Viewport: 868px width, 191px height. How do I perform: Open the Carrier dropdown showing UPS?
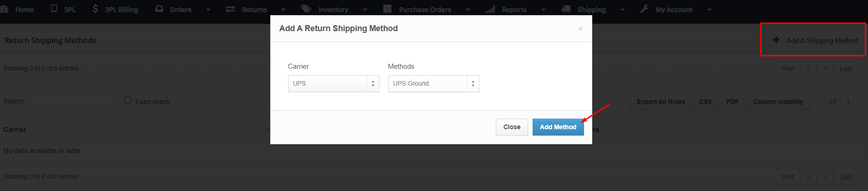pyautogui.click(x=334, y=84)
